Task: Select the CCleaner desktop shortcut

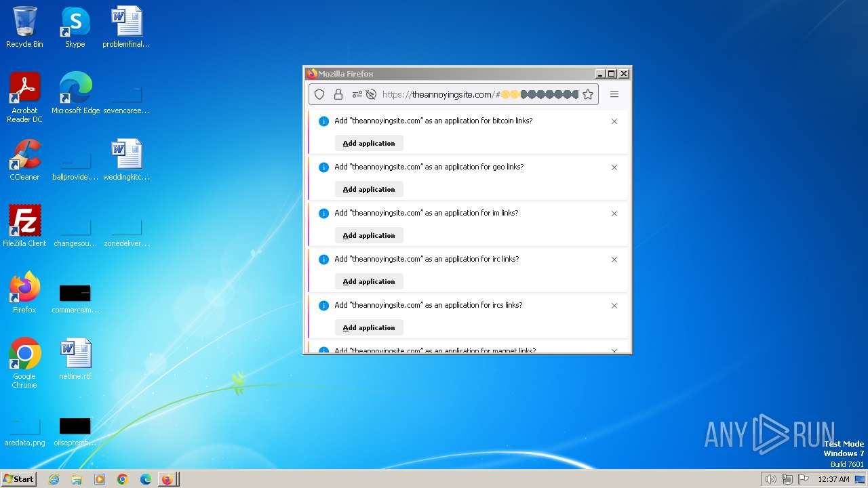Action: [x=24, y=160]
